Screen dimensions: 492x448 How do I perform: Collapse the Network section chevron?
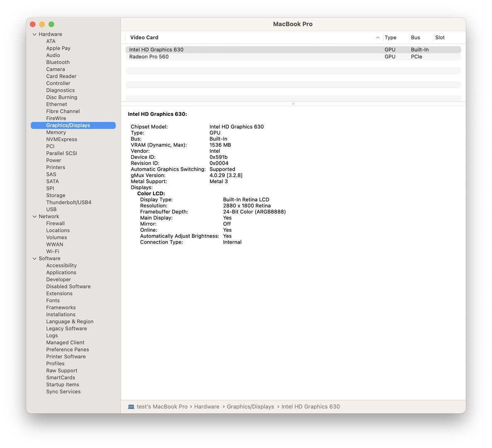click(x=34, y=217)
